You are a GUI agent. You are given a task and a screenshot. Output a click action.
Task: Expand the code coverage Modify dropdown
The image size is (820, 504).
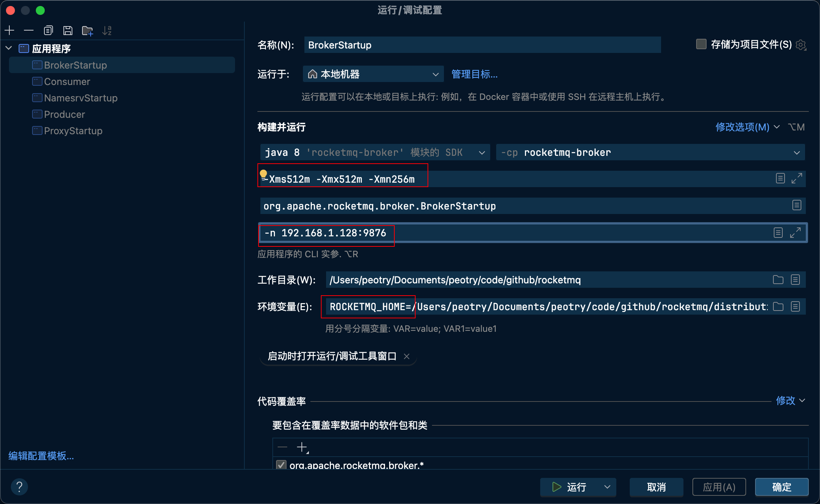(x=791, y=401)
